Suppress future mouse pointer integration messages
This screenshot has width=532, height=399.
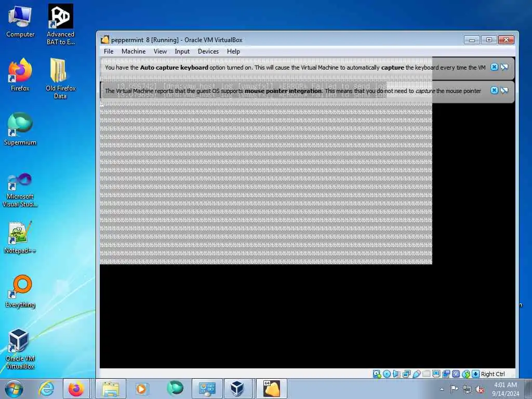pyautogui.click(x=504, y=90)
